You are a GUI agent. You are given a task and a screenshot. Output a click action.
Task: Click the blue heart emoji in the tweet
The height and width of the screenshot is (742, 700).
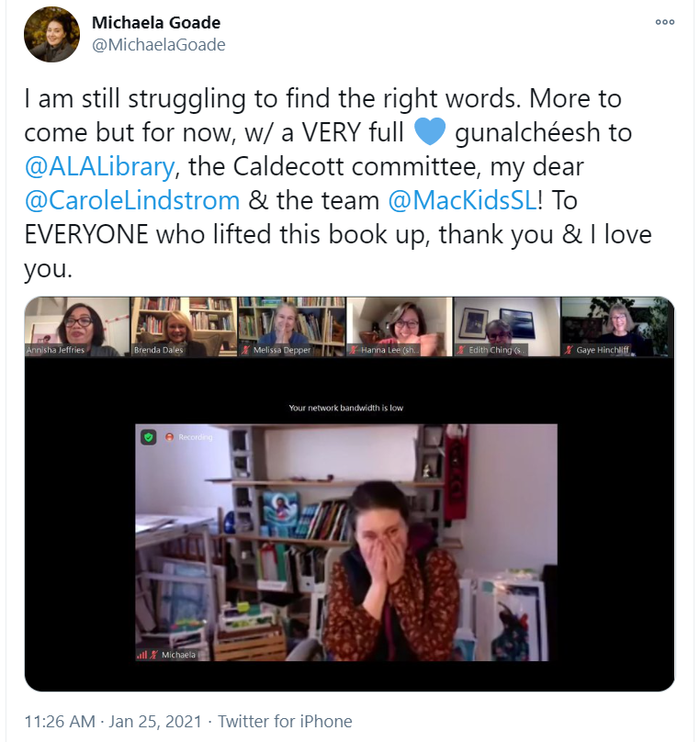[x=430, y=131]
